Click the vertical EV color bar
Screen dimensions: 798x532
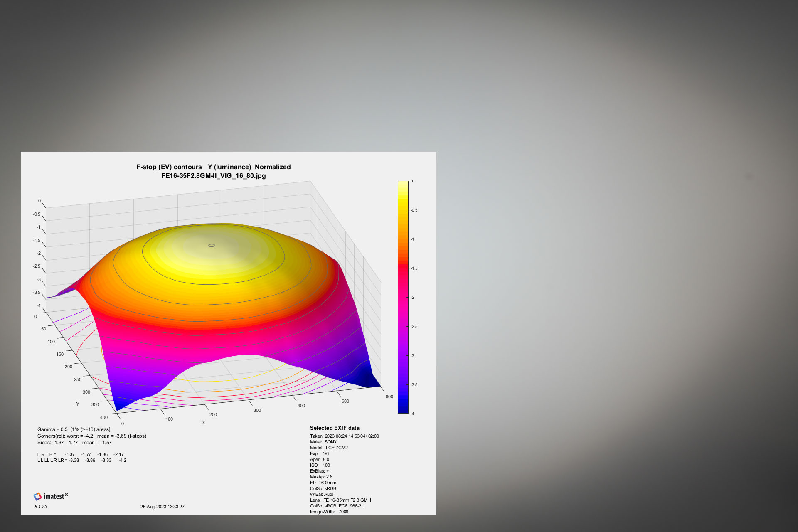tap(403, 297)
